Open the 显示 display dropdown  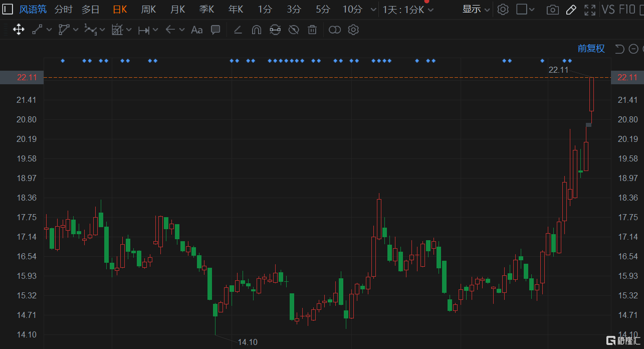(x=476, y=9)
